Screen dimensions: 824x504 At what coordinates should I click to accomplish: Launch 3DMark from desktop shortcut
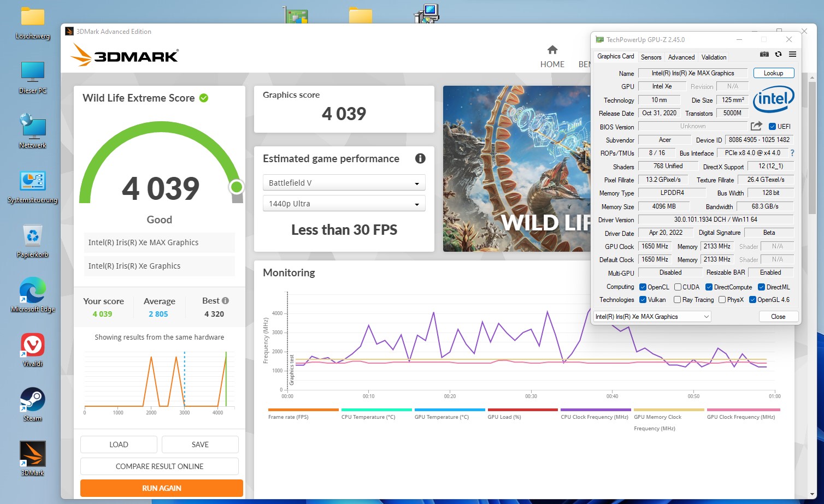[x=33, y=459]
